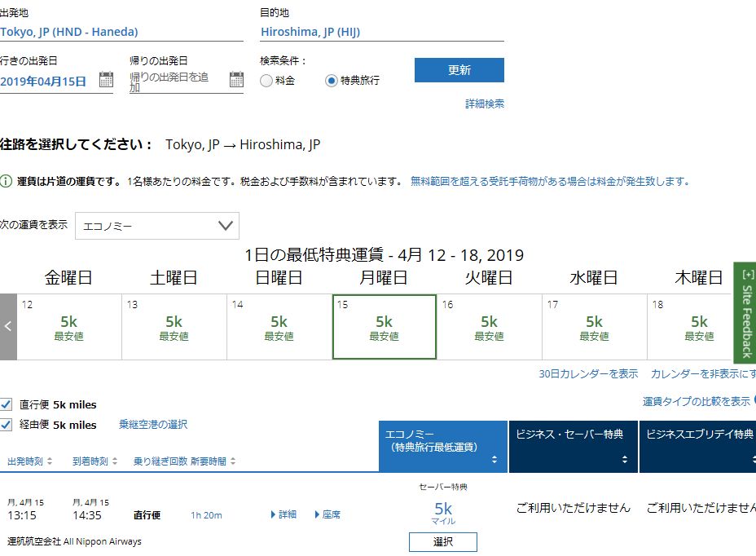This screenshot has width=756, height=556.
Task: Open the baggage fee notice link
Action: pos(550,182)
